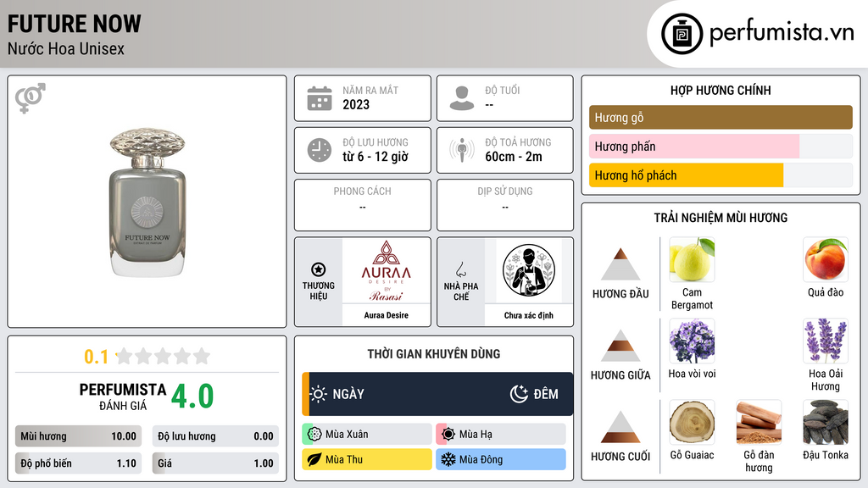
Task: Click the five-star rating row
Action: tap(164, 356)
